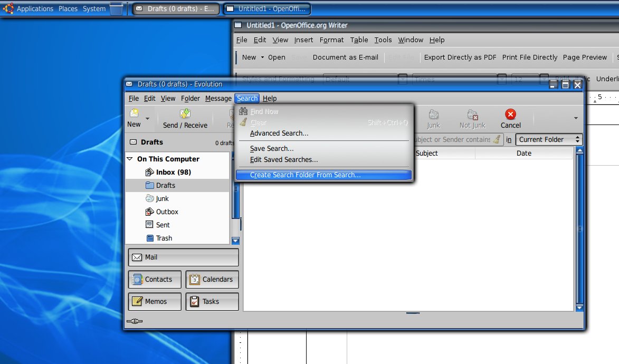Viewport: 619px width, 364px height.
Task: Click the Date column header
Action: (x=524, y=153)
